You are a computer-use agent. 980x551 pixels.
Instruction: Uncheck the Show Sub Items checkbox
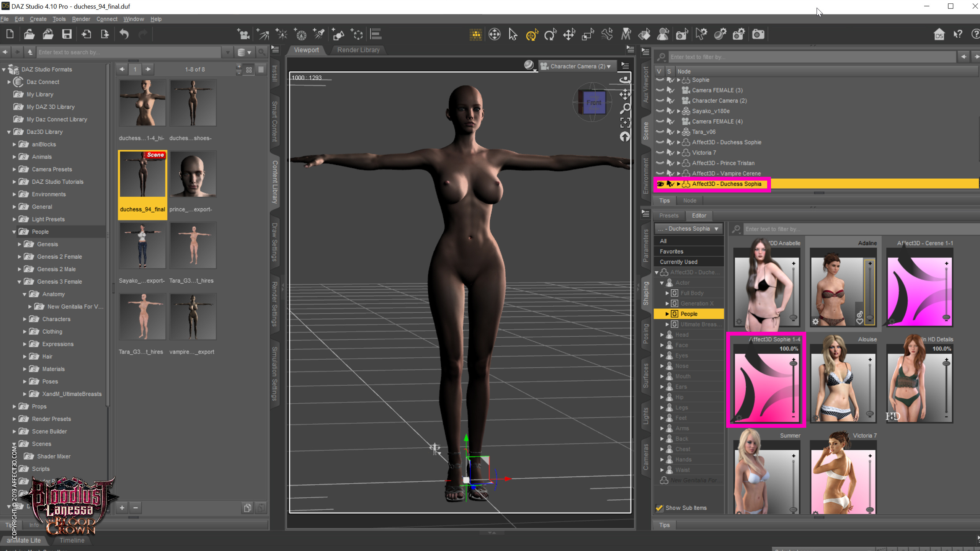coord(659,508)
